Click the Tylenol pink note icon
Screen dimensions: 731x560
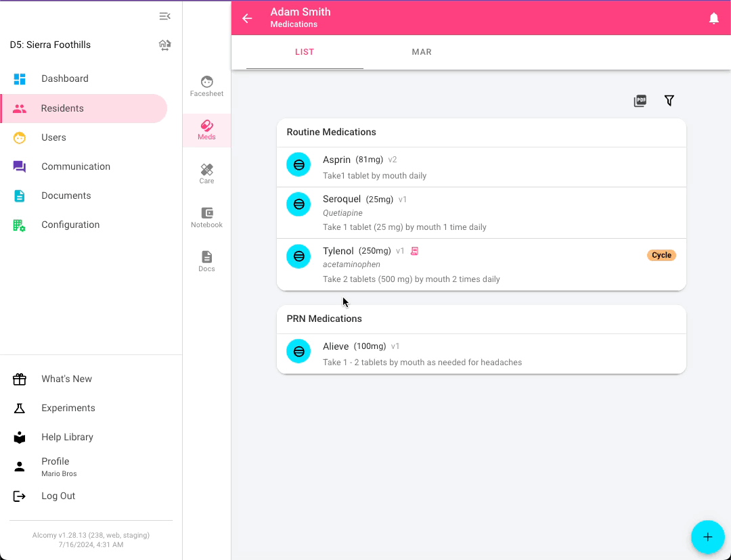click(x=414, y=251)
